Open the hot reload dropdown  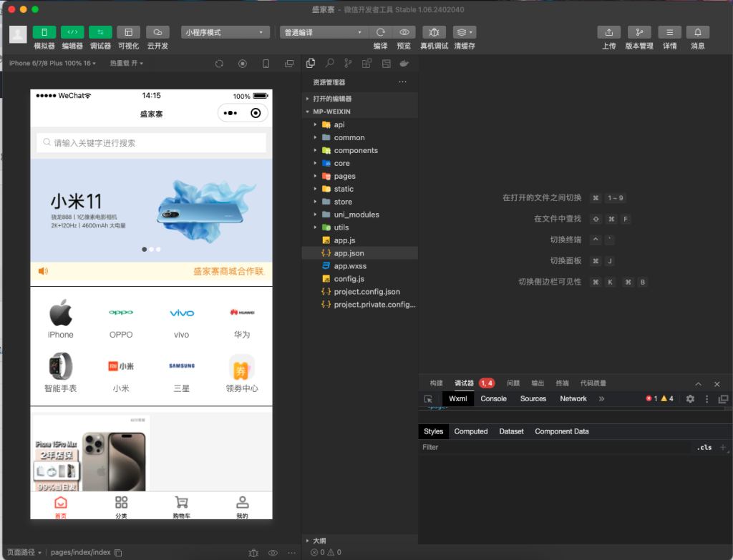126,63
